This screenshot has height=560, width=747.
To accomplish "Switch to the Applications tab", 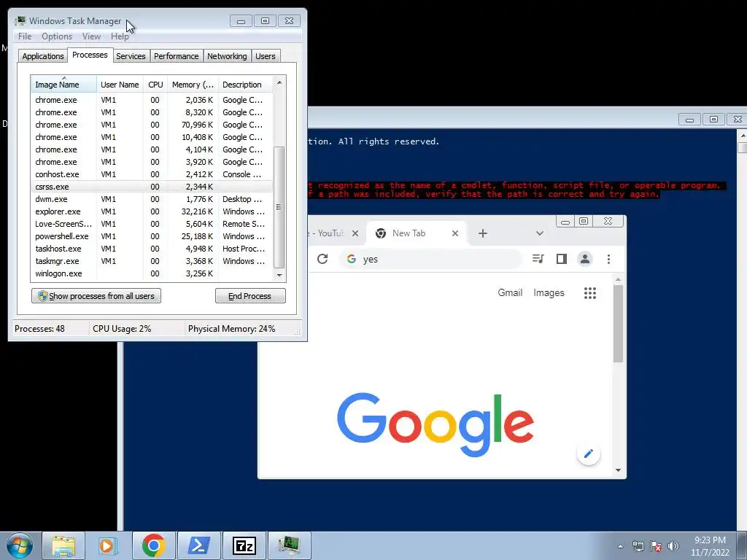I will click(x=43, y=56).
